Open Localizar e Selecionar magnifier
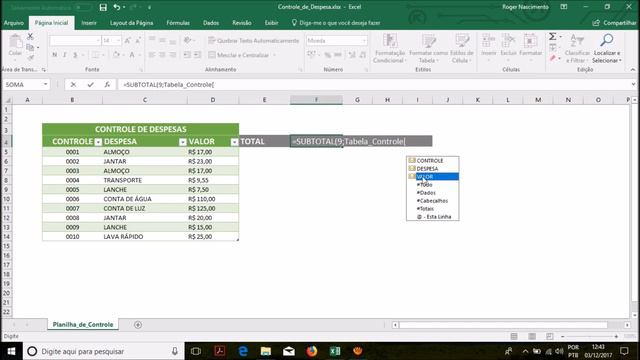The width and height of the screenshot is (640, 360). [607, 48]
